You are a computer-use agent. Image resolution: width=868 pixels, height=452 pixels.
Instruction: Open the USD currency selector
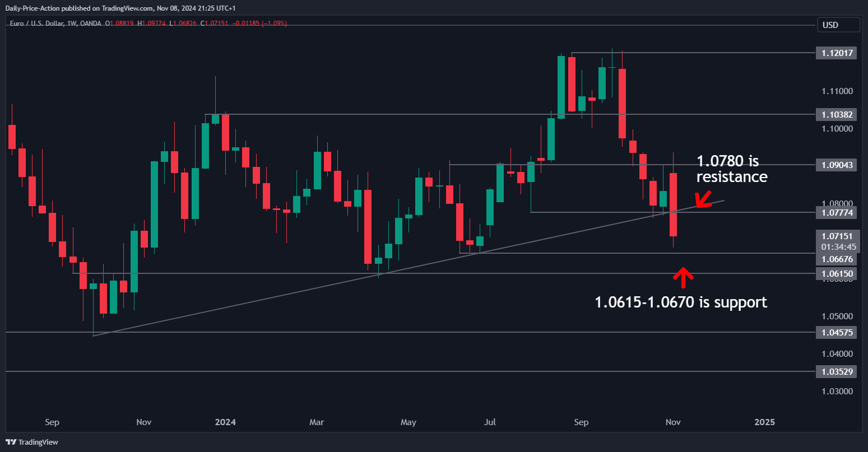[838, 25]
